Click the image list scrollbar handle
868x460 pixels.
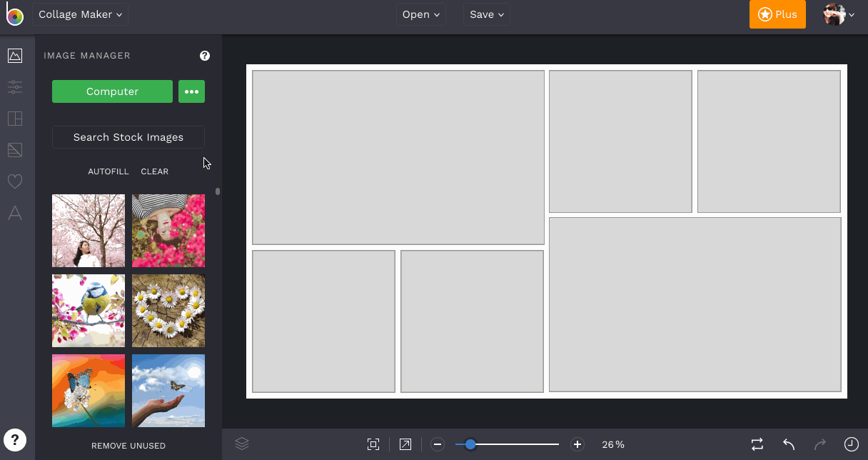(x=218, y=191)
